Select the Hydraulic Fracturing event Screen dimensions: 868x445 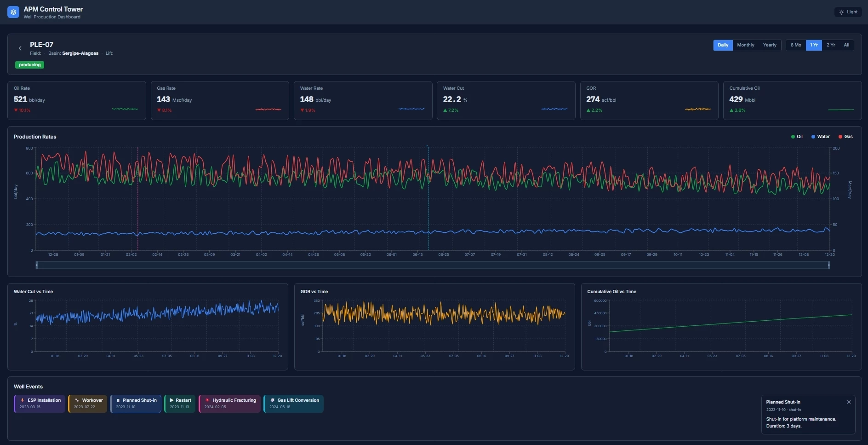click(x=229, y=404)
